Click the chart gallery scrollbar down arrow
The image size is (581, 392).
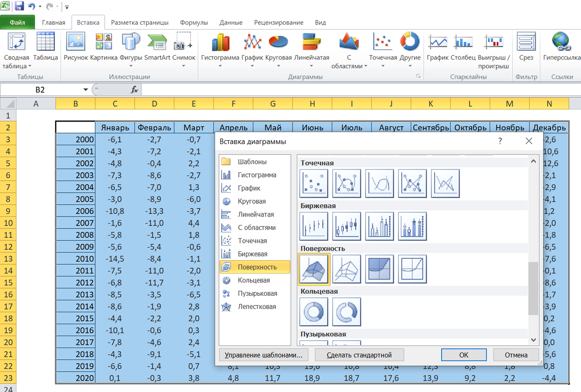534,340
